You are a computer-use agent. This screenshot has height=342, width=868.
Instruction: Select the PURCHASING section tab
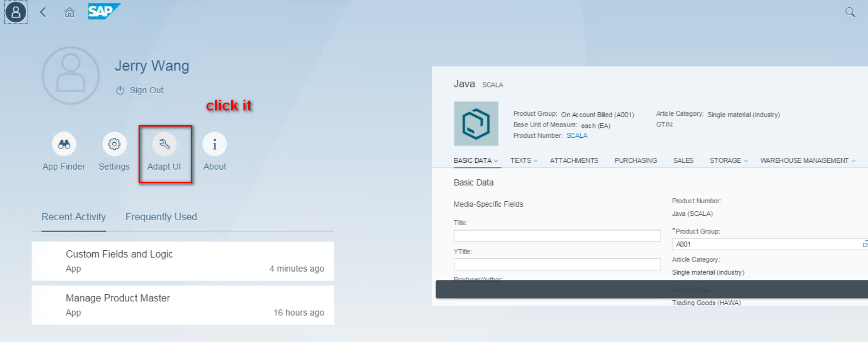[x=636, y=160]
